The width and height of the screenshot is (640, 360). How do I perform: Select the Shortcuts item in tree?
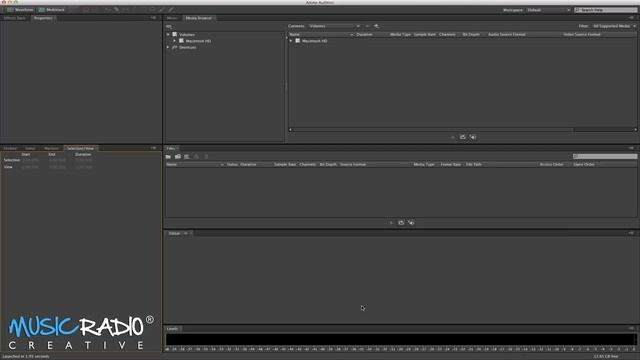point(188,47)
